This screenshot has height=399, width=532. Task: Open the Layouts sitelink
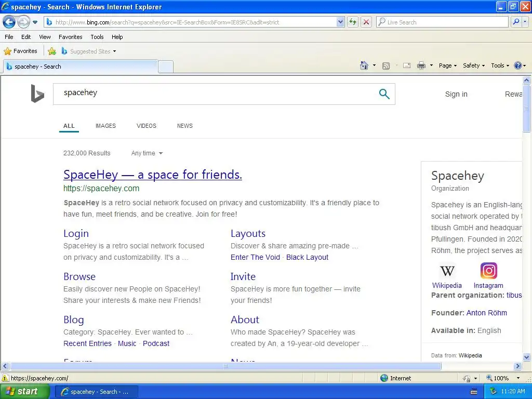pyautogui.click(x=248, y=233)
